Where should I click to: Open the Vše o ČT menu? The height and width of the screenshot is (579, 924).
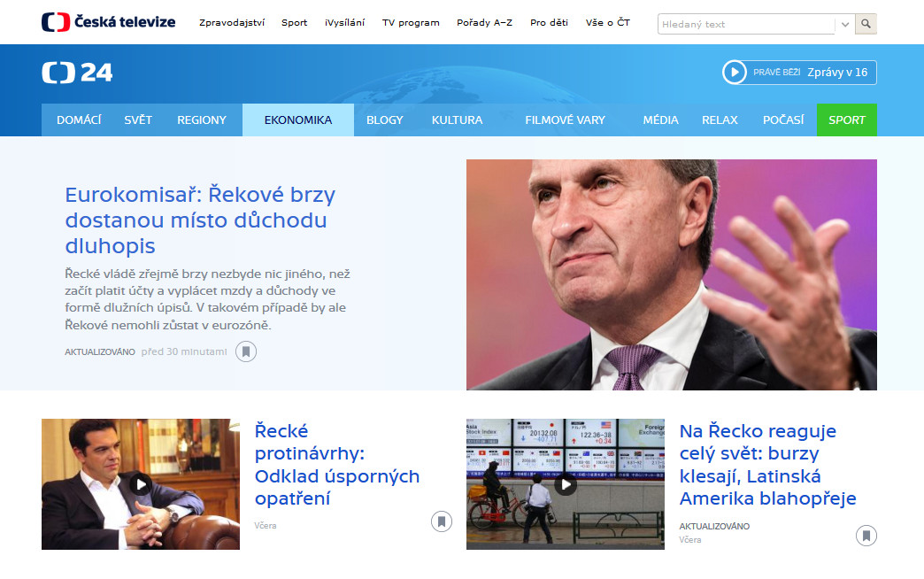pos(608,23)
